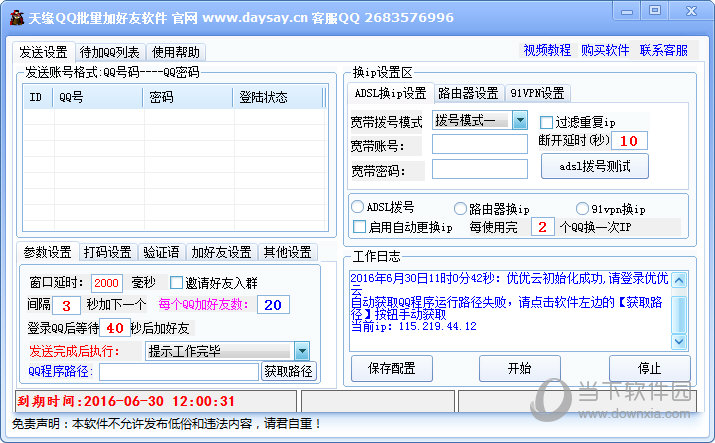The width and height of the screenshot is (715, 443).
Task: Select the 路由器换ip radio button
Action: click(x=460, y=209)
